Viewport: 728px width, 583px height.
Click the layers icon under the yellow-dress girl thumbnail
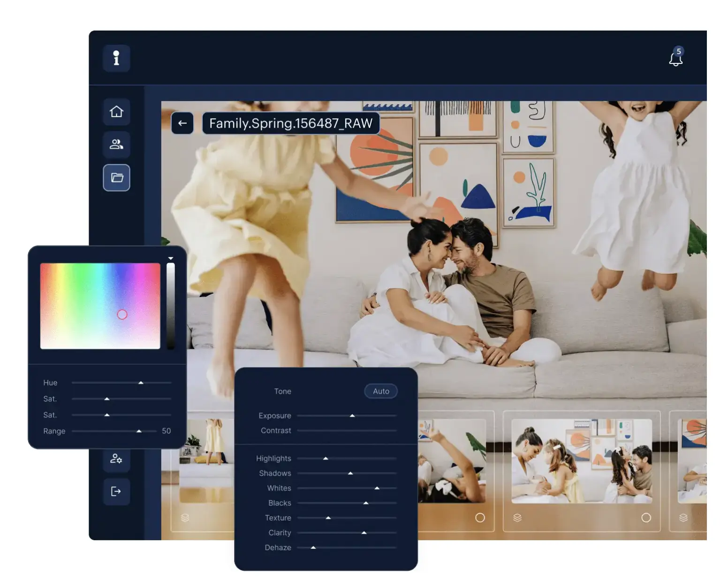(x=185, y=518)
